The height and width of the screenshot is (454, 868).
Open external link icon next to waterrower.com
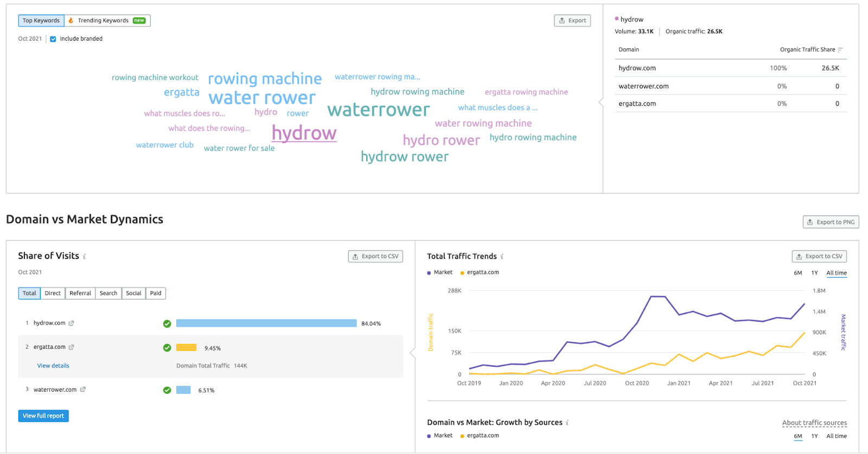[83, 389]
